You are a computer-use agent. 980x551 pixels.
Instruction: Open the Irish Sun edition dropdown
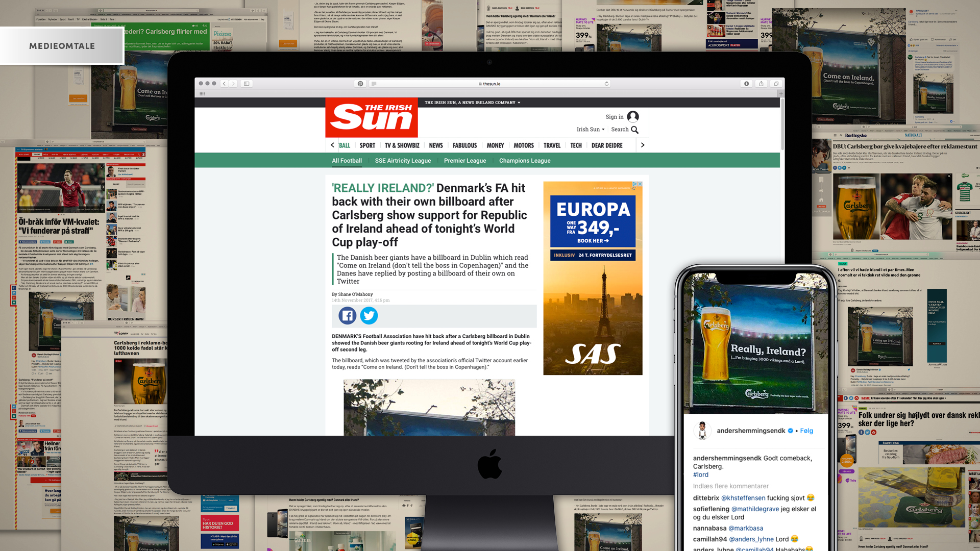[591, 130]
